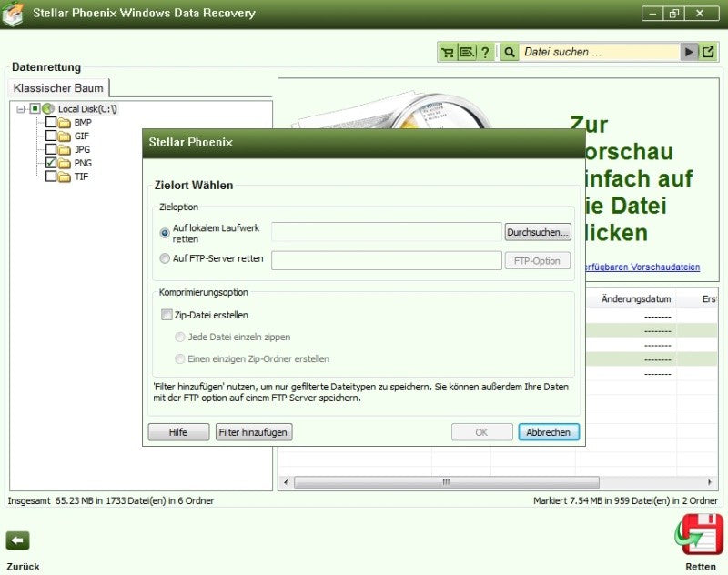Screen dimensions: 728x575
Task: Uncheck the PNG folder checkbox
Action: point(51,163)
